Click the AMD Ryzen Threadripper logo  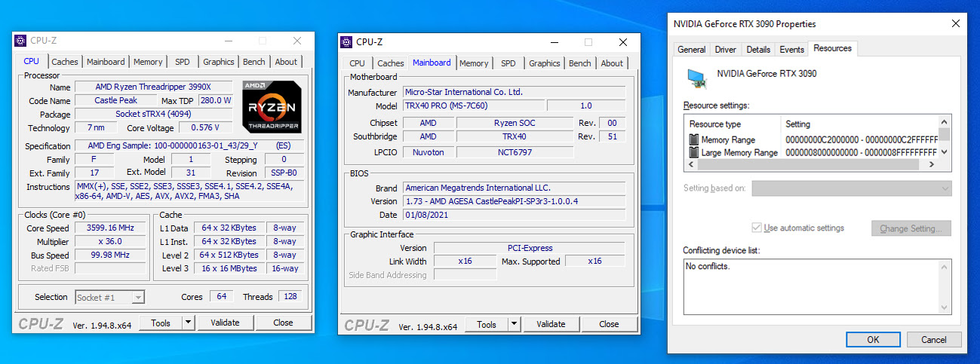[x=272, y=106]
